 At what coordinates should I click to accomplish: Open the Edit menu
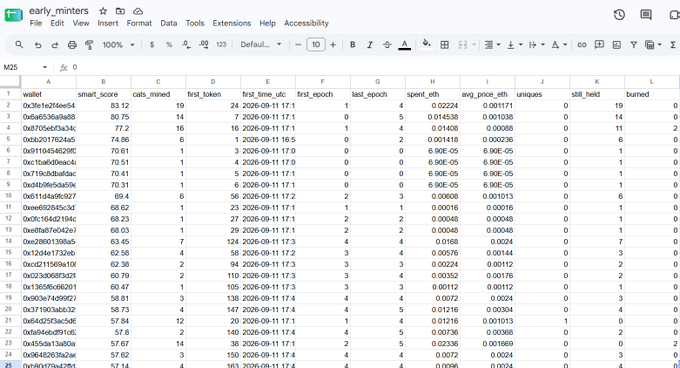point(57,23)
